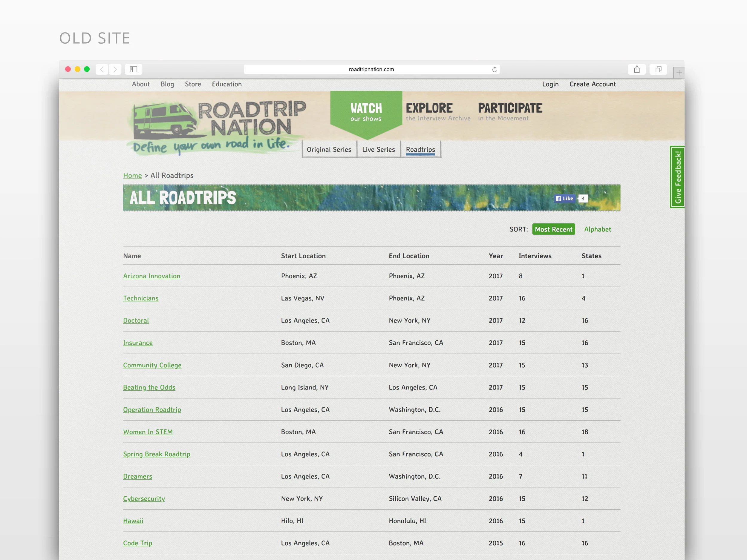Sort roadtrips by Alphabet

click(597, 229)
